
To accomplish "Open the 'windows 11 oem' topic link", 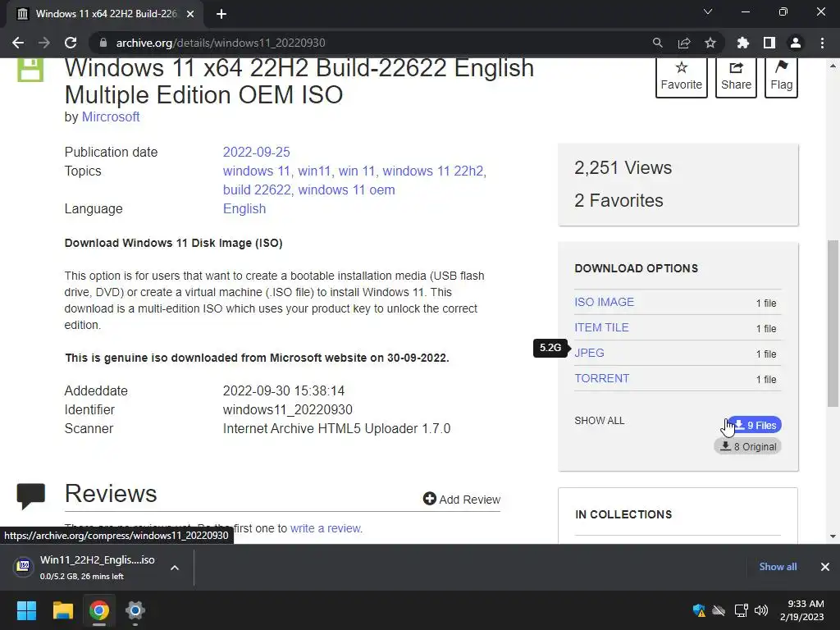I will 347,189.
